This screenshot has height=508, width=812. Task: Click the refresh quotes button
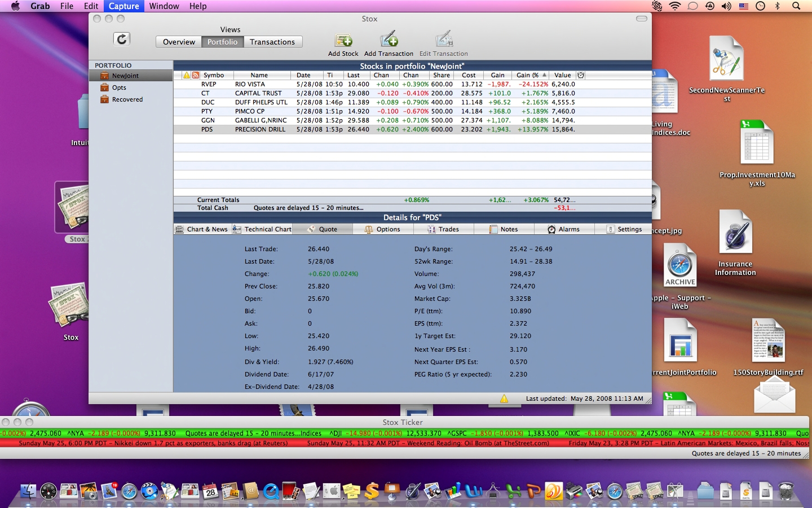(x=122, y=39)
